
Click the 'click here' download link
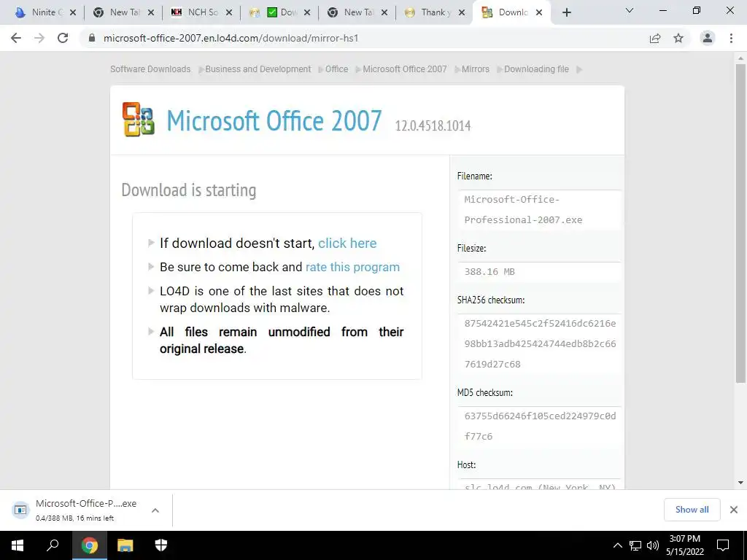click(347, 244)
